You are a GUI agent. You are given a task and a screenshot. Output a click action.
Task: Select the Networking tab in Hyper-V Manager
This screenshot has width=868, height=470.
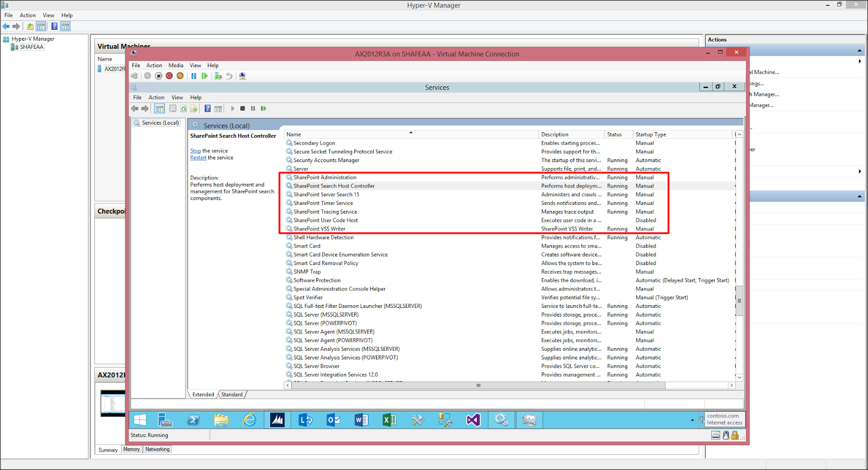pyautogui.click(x=157, y=449)
